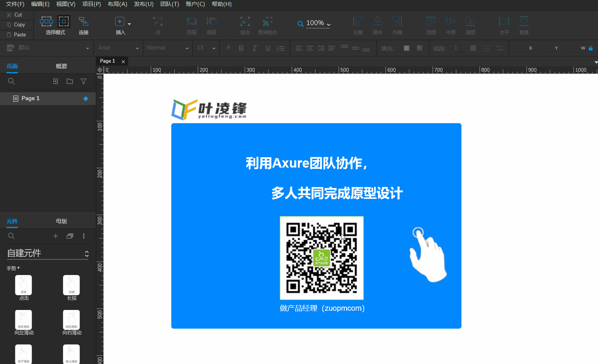Click the 取消组合 ungroup icon
The image size is (598, 364).
[x=267, y=21]
